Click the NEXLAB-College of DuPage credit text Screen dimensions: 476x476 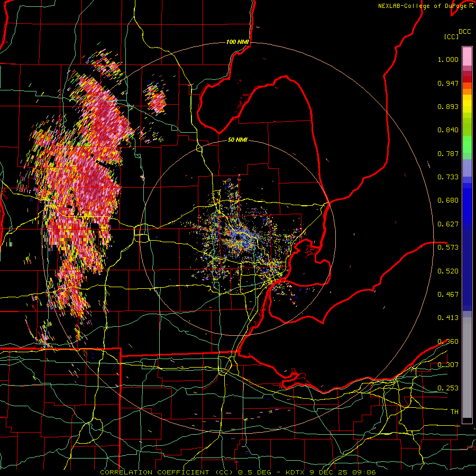pyautogui.click(x=422, y=6)
